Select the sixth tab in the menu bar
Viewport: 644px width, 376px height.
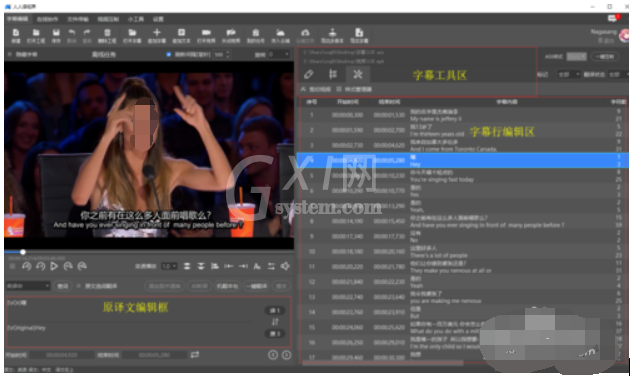[x=158, y=19]
